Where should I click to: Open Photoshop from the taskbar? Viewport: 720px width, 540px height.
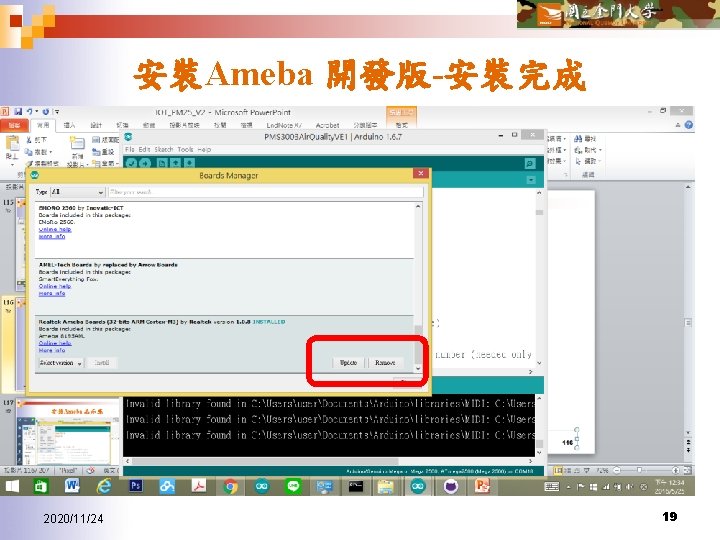pyautogui.click(x=135, y=486)
